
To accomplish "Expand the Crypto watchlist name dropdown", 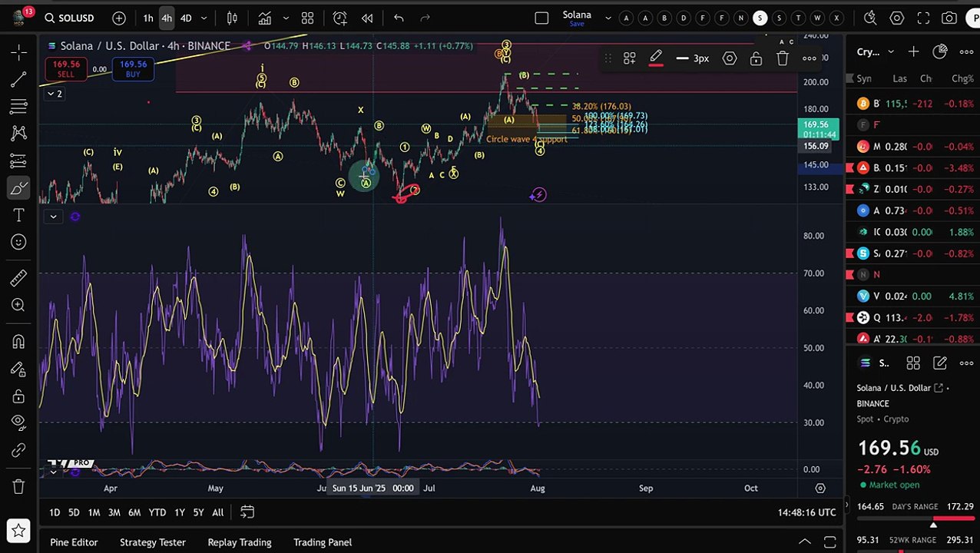I will [x=876, y=51].
